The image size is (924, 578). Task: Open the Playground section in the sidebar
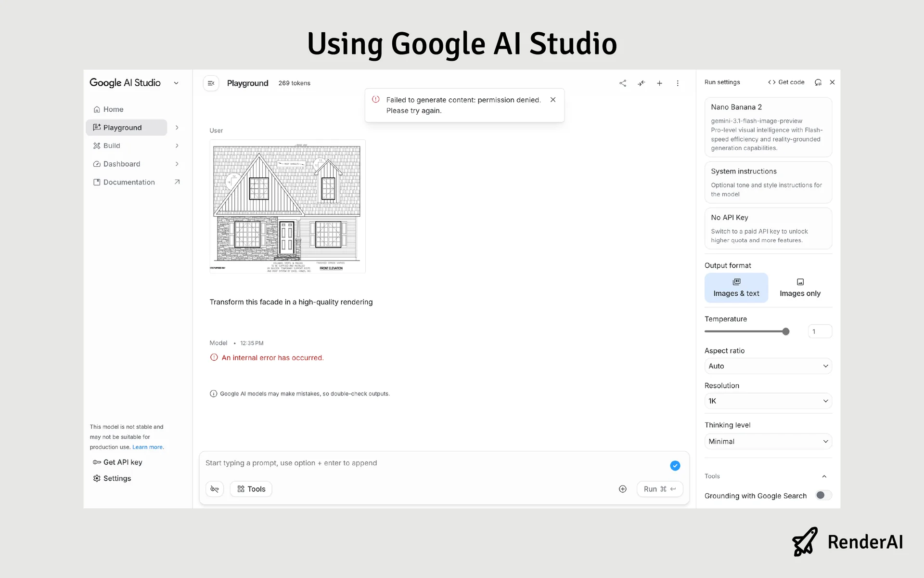pos(122,127)
